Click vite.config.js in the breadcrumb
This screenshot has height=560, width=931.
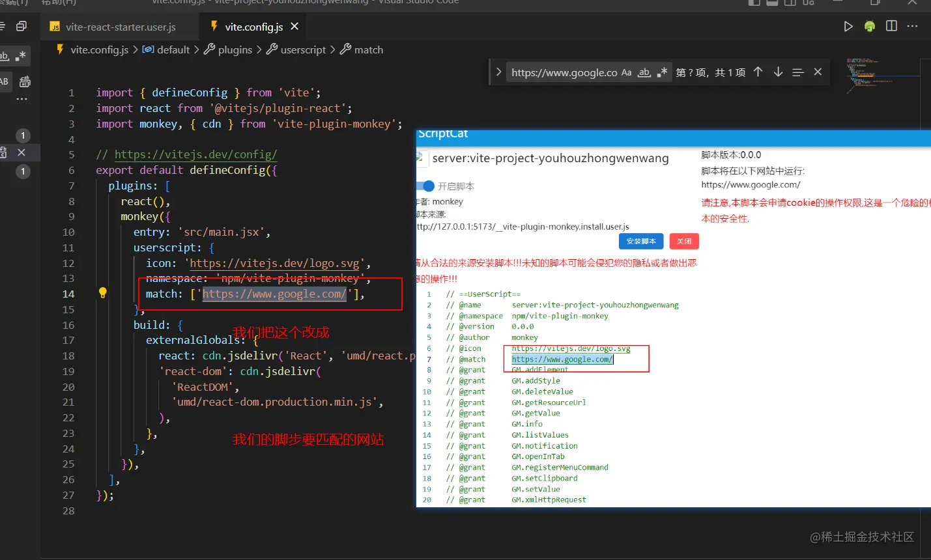99,49
